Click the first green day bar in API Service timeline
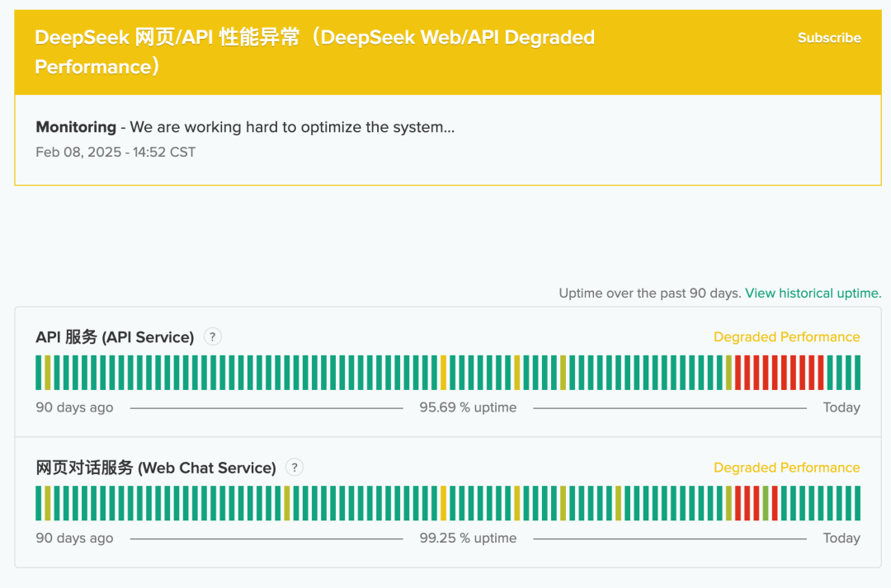This screenshot has width=891, height=588. (39, 373)
